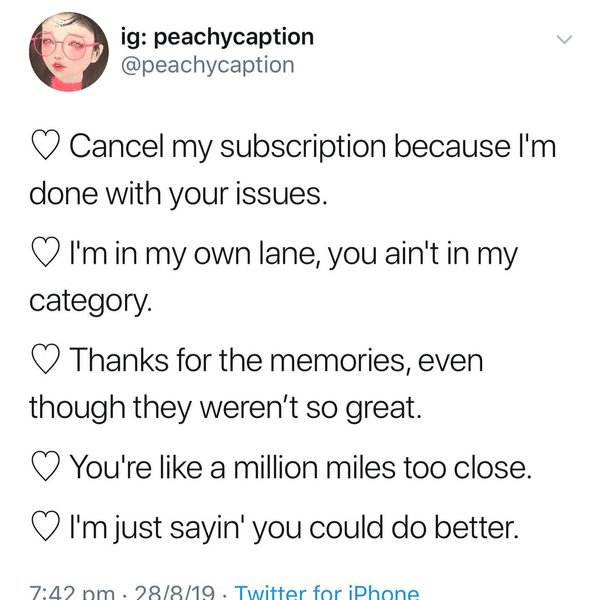Click the text 'though they weren't so great.'

pyautogui.click(x=228, y=405)
